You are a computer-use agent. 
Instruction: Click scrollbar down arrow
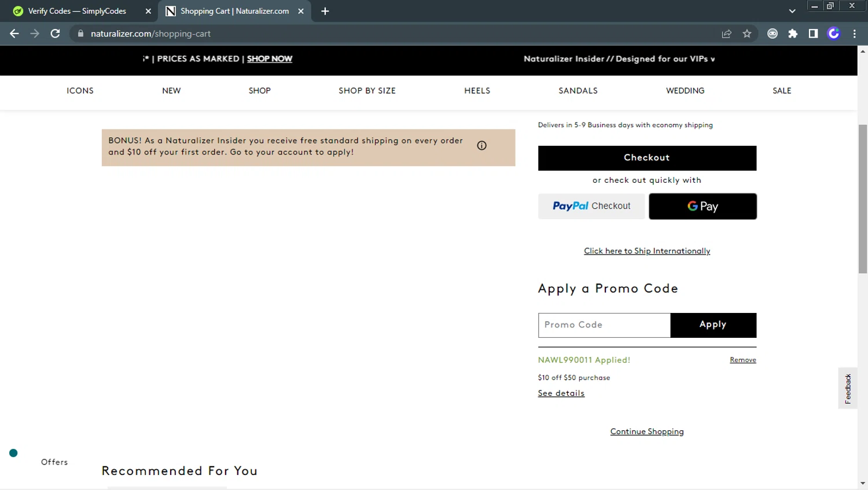pos(863,484)
